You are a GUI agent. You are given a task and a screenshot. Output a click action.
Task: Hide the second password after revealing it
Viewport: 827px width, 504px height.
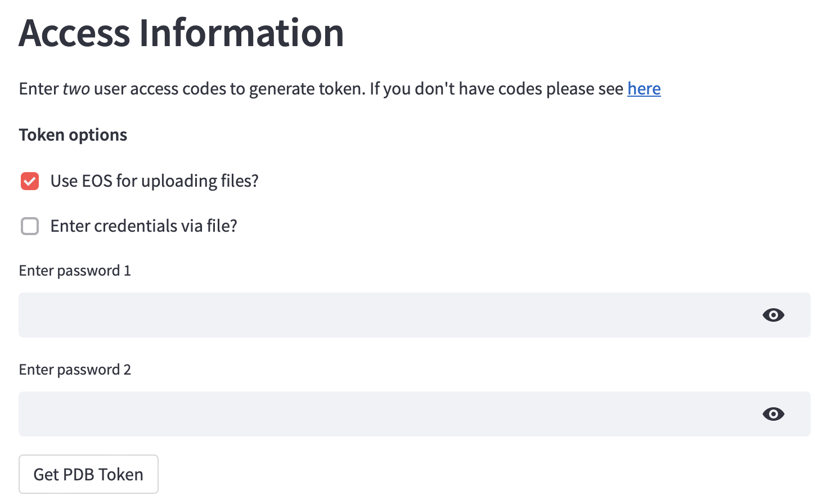pyautogui.click(x=773, y=414)
